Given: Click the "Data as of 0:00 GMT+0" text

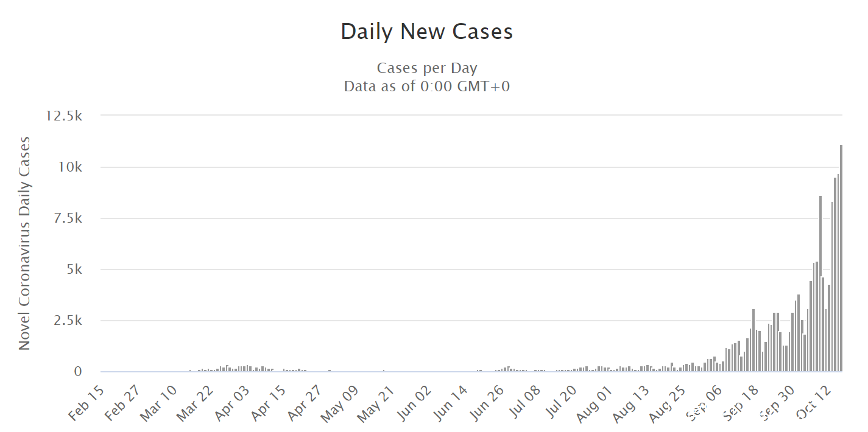Looking at the screenshot, I should (x=426, y=86).
